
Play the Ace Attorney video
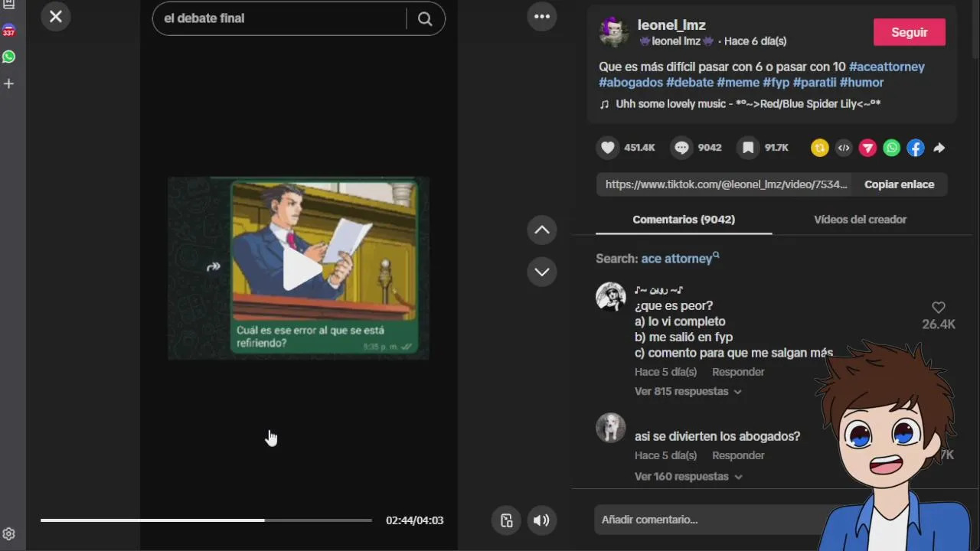302,269
